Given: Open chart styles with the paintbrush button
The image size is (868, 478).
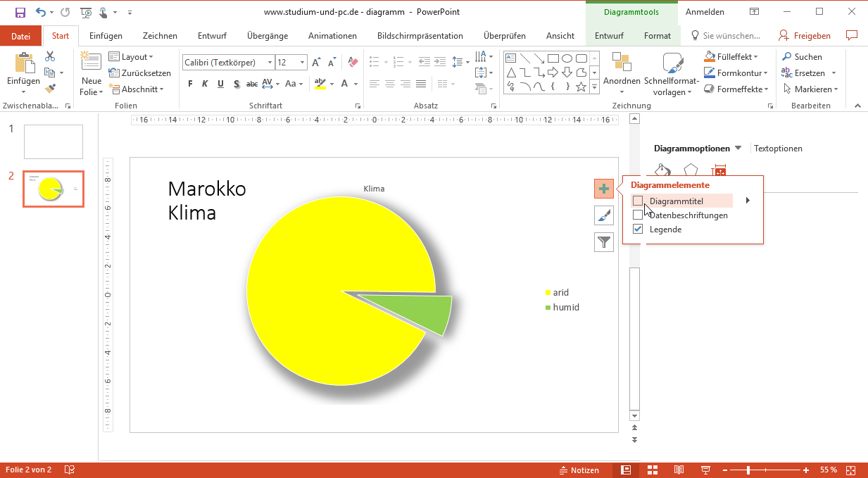Looking at the screenshot, I should tap(604, 215).
